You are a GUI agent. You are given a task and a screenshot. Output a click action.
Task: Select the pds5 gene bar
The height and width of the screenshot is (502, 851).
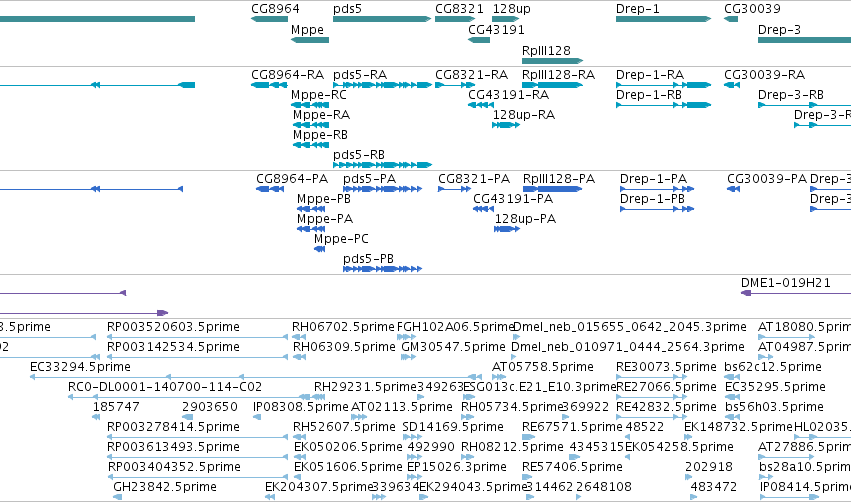[x=382, y=19]
